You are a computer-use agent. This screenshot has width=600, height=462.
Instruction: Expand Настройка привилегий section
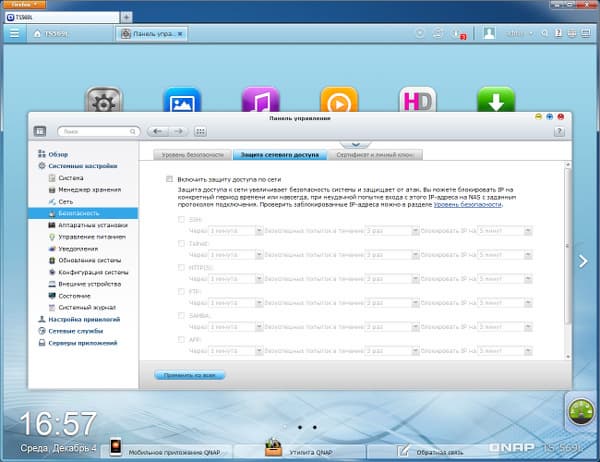tap(84, 319)
